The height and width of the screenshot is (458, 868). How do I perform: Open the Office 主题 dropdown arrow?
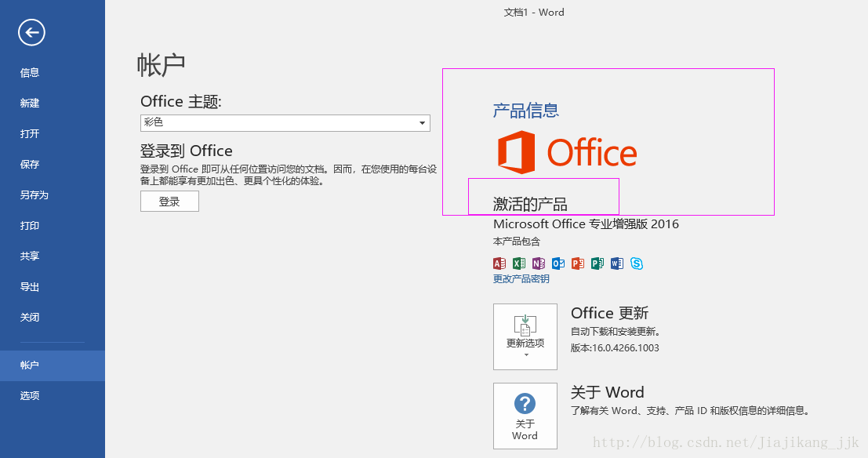422,123
